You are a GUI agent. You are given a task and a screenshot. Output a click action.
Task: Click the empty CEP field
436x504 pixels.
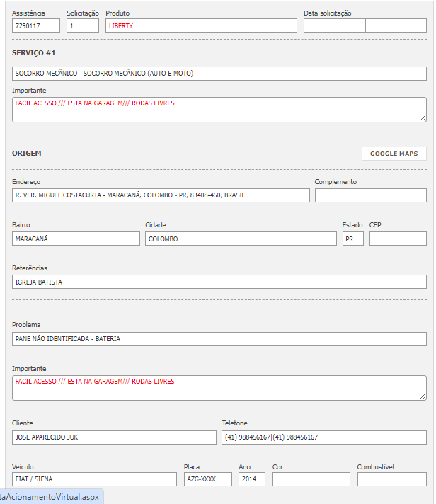[x=398, y=239]
